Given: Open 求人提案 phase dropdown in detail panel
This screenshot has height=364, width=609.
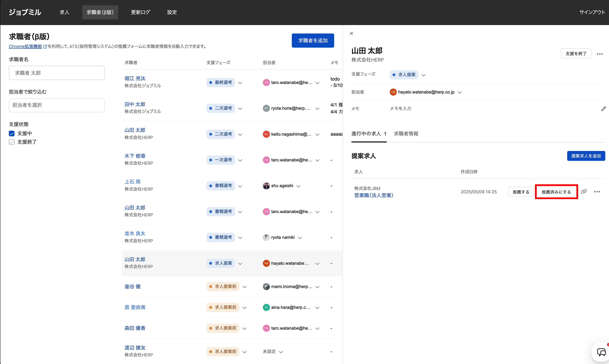Looking at the screenshot, I should point(423,75).
